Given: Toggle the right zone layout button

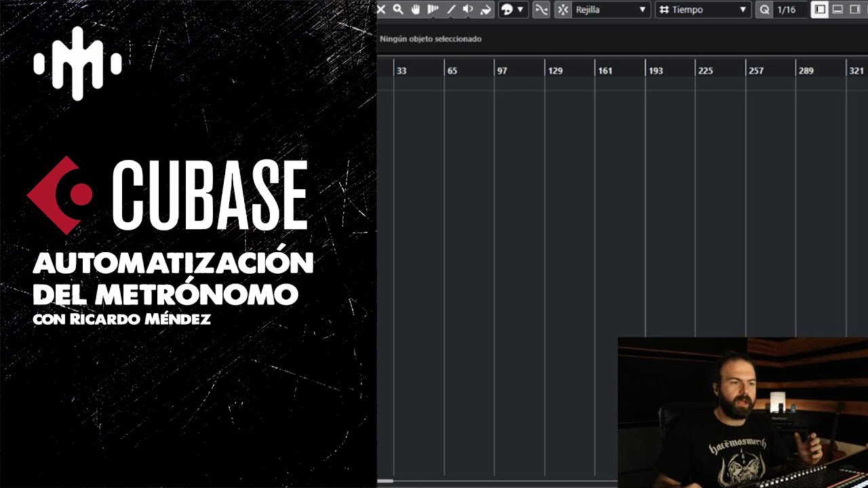Looking at the screenshot, I should [854, 9].
